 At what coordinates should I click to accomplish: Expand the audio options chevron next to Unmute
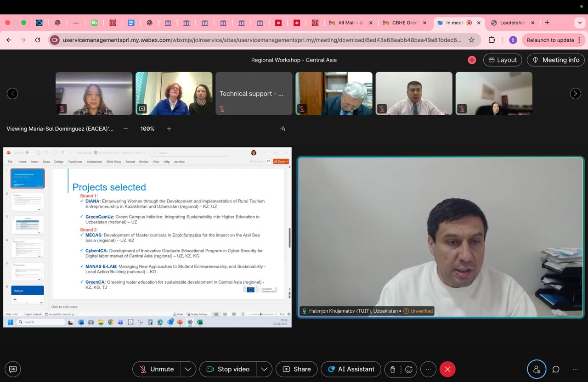click(187, 369)
